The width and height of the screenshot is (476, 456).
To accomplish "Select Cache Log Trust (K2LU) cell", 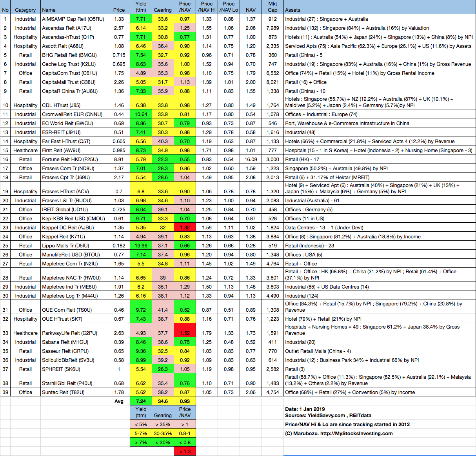I will coord(74,64).
